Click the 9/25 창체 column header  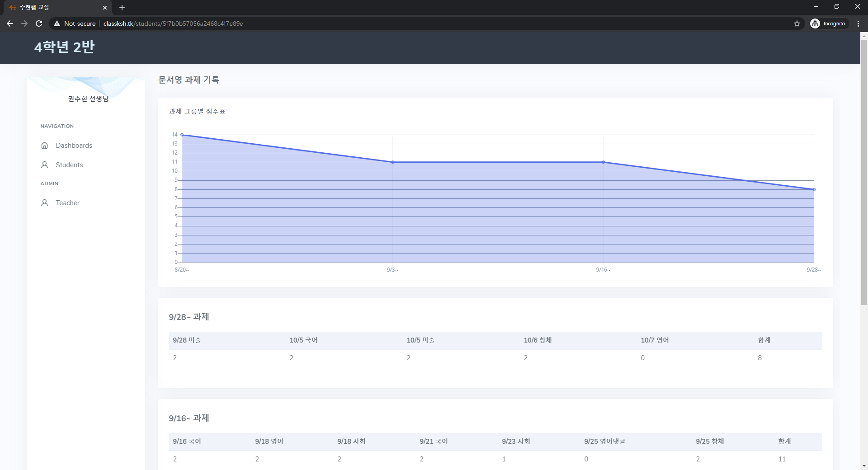710,442
